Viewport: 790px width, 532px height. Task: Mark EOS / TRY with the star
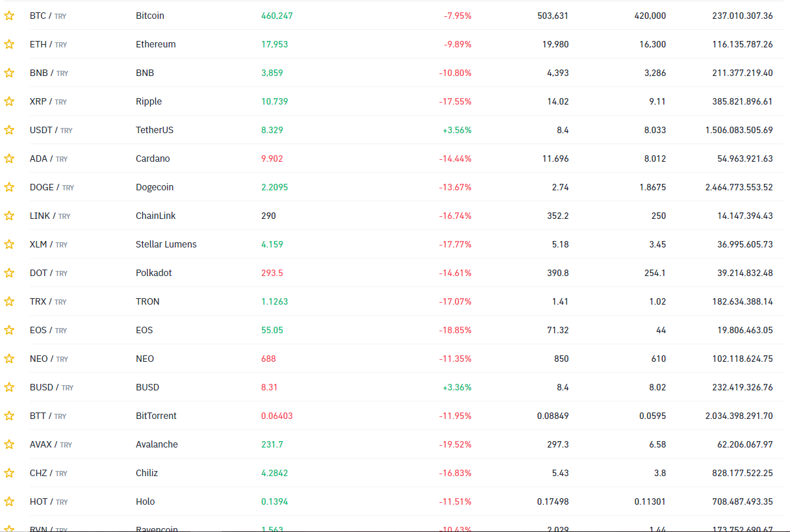click(x=9, y=330)
